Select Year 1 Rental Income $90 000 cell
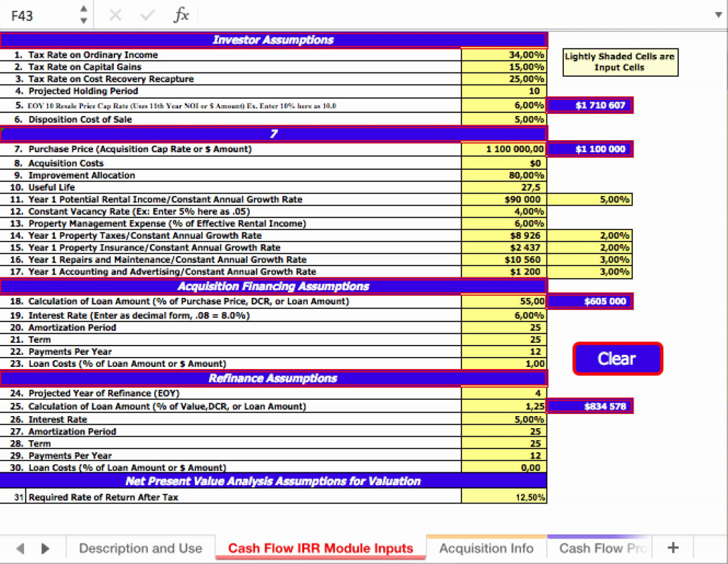 (504, 199)
